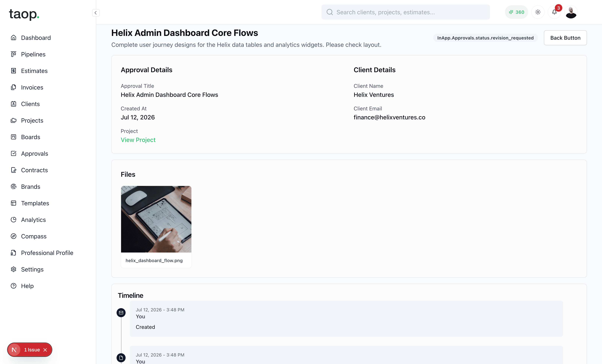602x364 pixels.
Task: Open the View Project link
Action: pos(138,140)
